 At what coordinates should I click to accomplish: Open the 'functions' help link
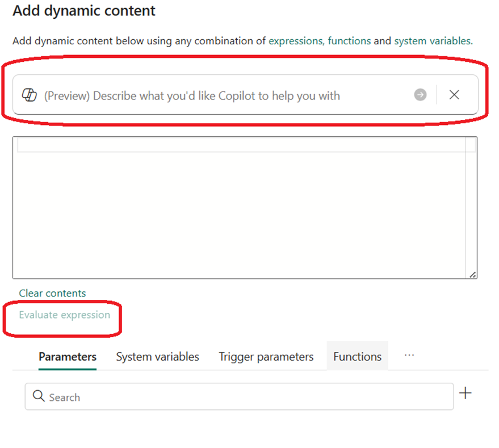pyautogui.click(x=349, y=41)
